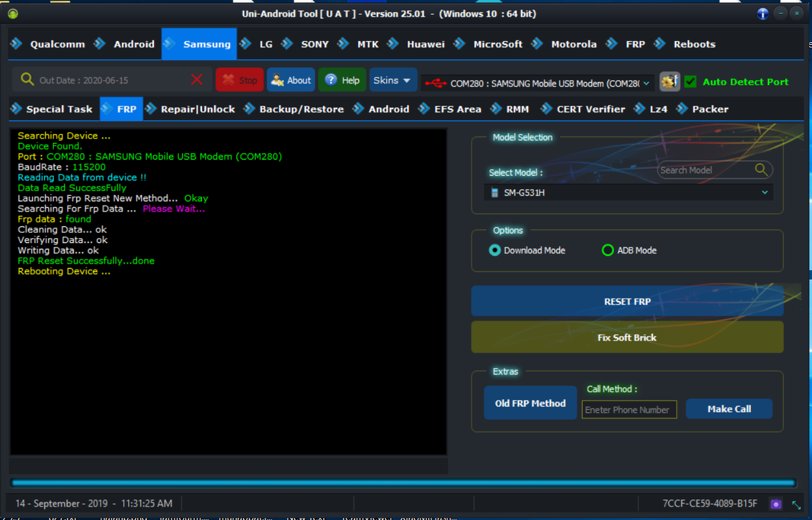Click log line 'Rebooting Device ...'
The width and height of the screenshot is (812, 520).
(64, 271)
